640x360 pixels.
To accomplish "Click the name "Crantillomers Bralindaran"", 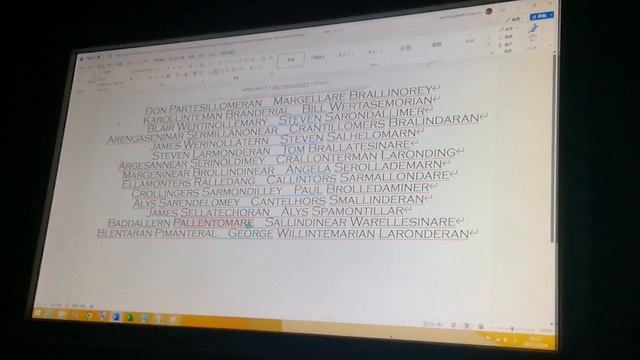I will 384,124.
